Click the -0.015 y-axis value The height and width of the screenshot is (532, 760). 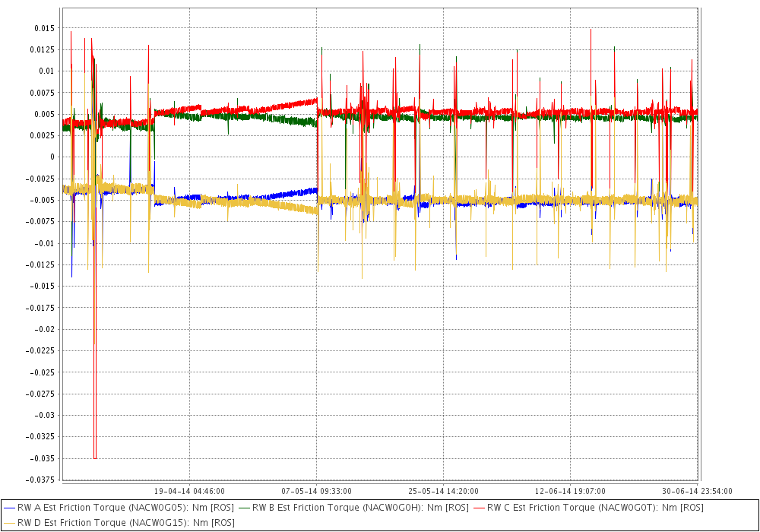click(42, 286)
